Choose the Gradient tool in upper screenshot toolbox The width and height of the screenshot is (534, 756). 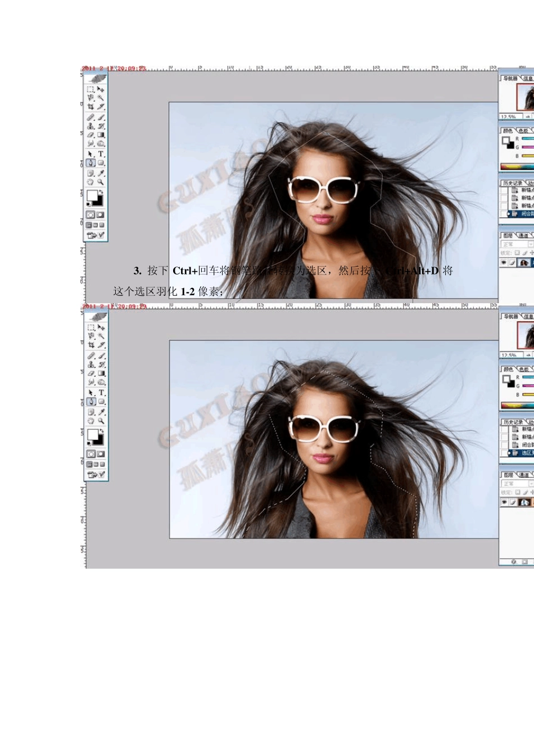101,135
